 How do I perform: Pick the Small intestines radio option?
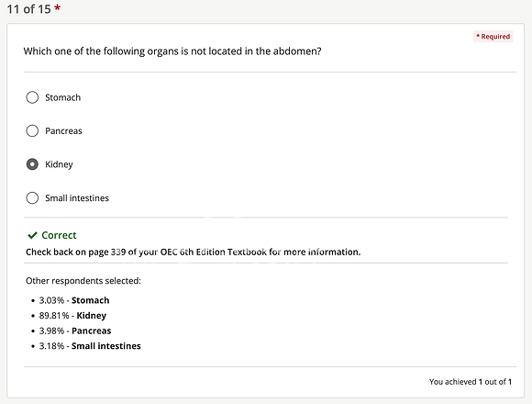[32, 198]
